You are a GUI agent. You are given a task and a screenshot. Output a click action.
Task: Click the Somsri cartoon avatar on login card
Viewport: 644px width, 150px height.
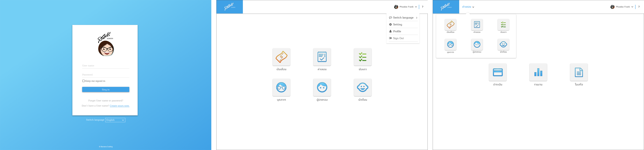(106, 48)
